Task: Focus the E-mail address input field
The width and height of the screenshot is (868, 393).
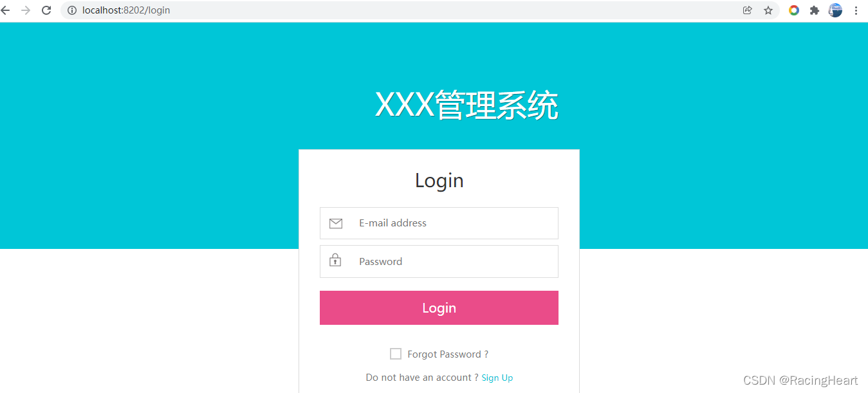Action: click(x=439, y=223)
